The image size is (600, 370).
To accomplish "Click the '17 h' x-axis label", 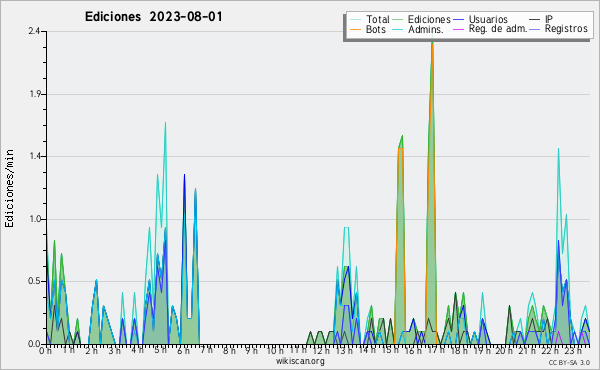I will coord(435,350).
